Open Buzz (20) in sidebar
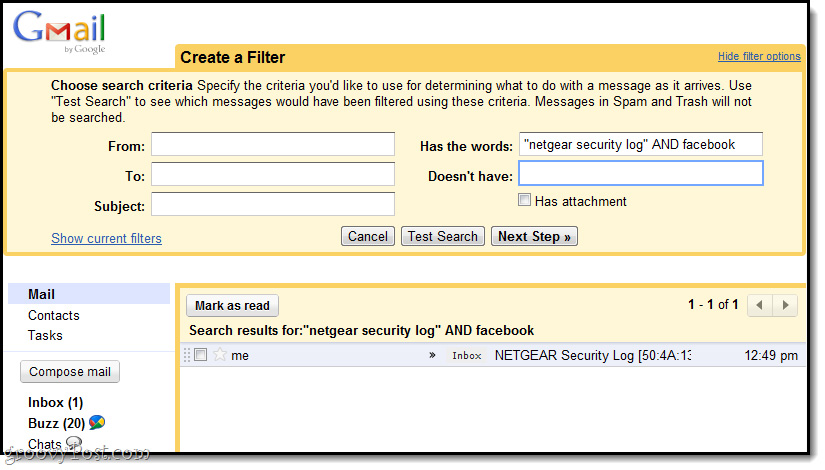Screen dimensions: 825x470 tap(56, 423)
